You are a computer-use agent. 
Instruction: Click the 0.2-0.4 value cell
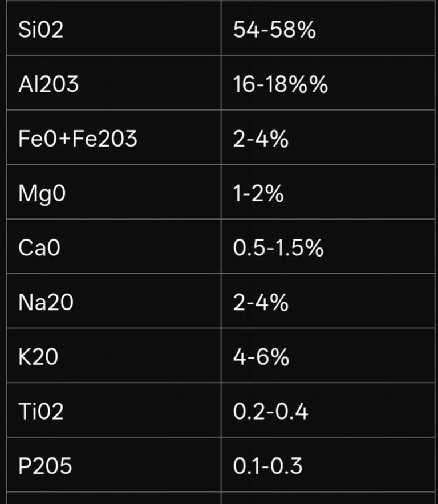328,410
